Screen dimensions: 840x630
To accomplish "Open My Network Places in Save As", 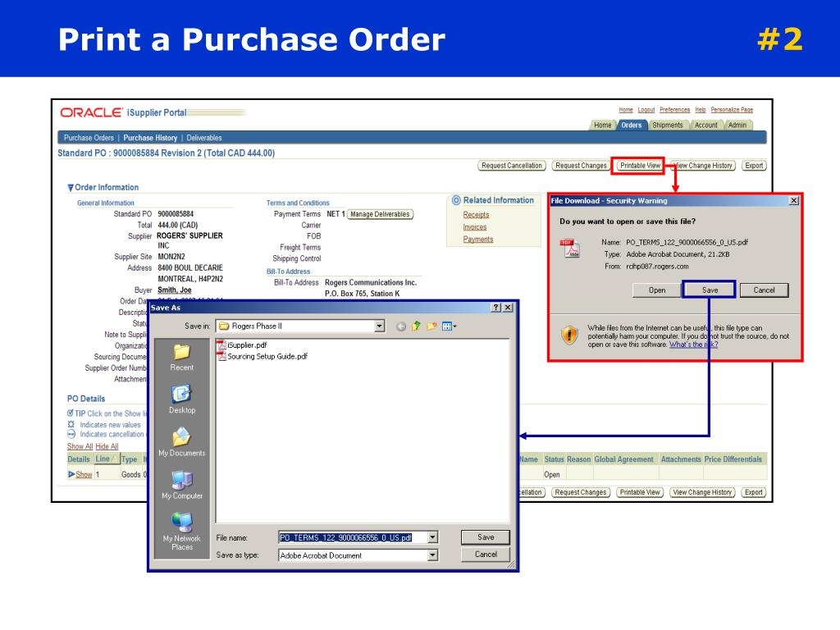I will tap(182, 532).
